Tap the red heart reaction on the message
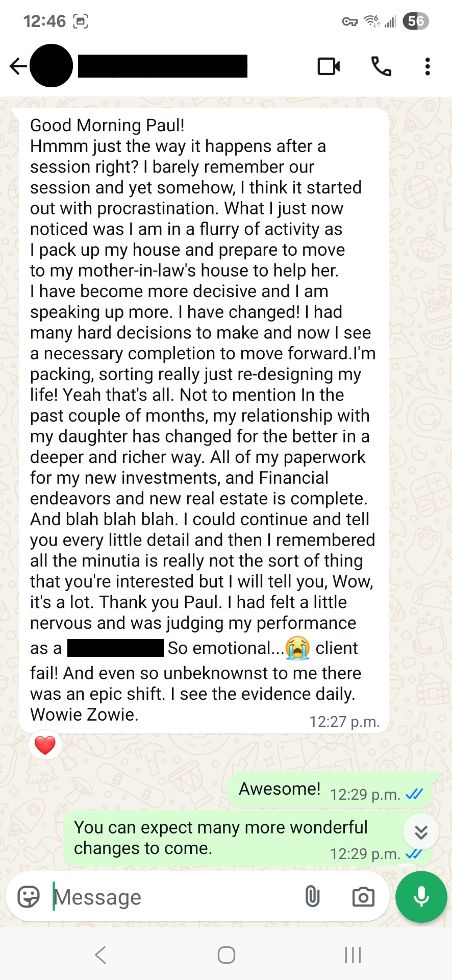This screenshot has width=452, height=980. coord(45,745)
